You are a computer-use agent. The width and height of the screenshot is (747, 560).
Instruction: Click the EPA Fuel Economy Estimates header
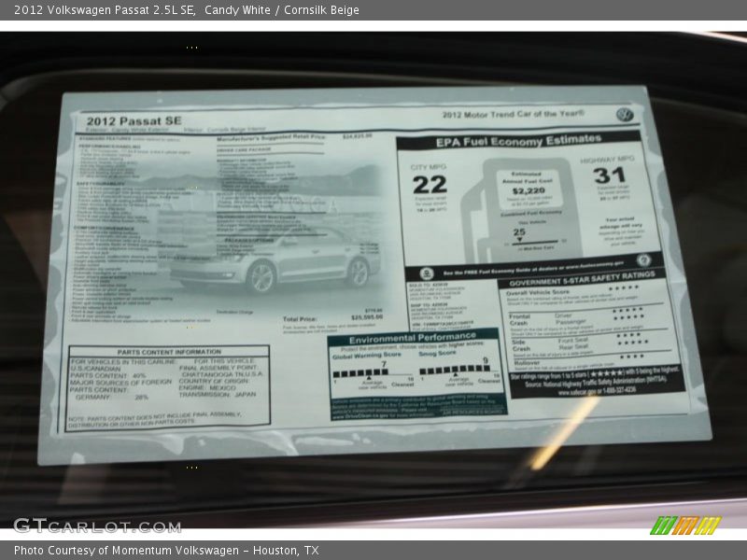(x=518, y=141)
